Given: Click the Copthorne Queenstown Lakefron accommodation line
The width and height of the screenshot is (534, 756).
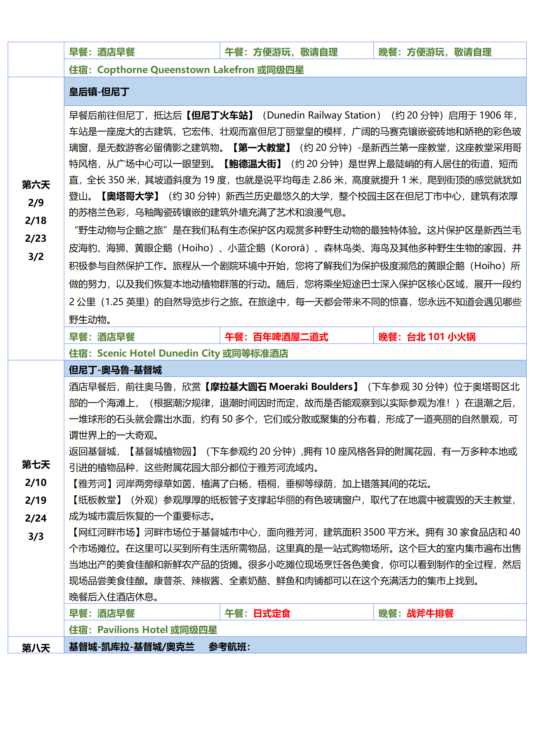Looking at the screenshot, I should click(186, 70).
